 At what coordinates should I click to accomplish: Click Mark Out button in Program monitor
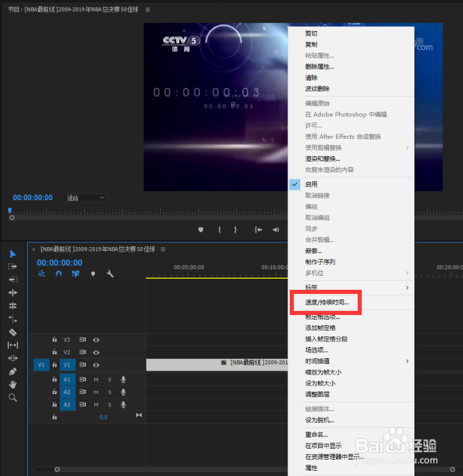[x=235, y=230]
